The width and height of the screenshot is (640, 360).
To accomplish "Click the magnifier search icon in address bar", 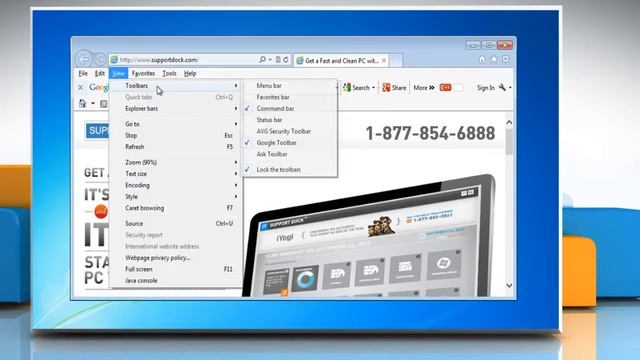I will [x=262, y=60].
